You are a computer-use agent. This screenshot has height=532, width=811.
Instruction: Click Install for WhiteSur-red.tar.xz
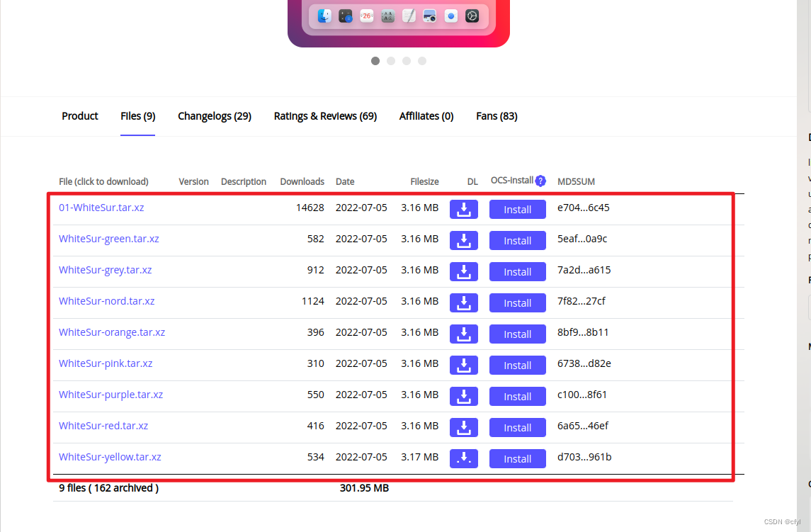tap(517, 427)
